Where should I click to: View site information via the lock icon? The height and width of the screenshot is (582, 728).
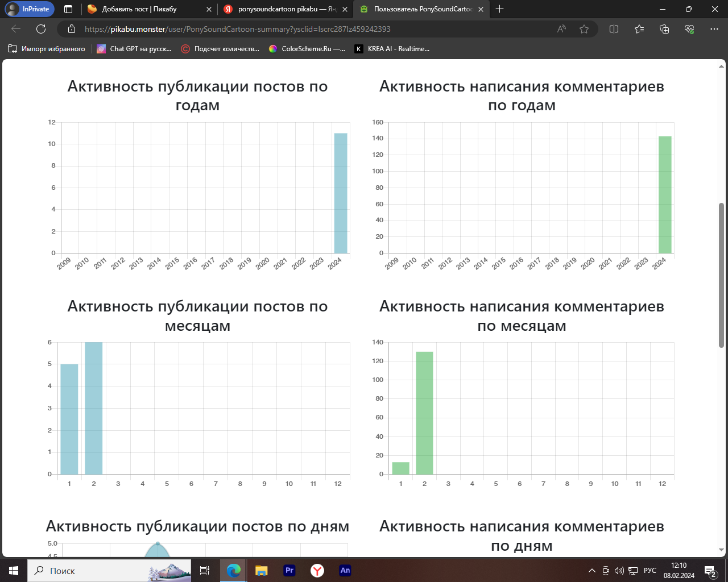coord(72,29)
